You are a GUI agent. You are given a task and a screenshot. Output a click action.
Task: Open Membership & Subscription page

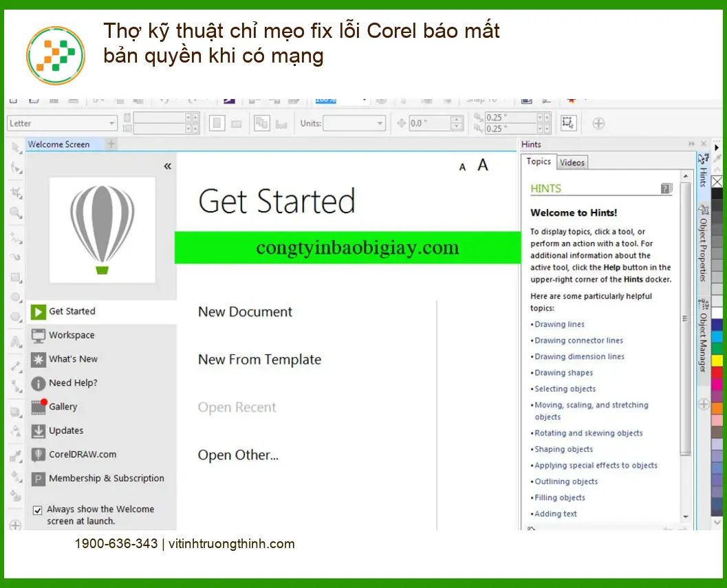click(98, 478)
